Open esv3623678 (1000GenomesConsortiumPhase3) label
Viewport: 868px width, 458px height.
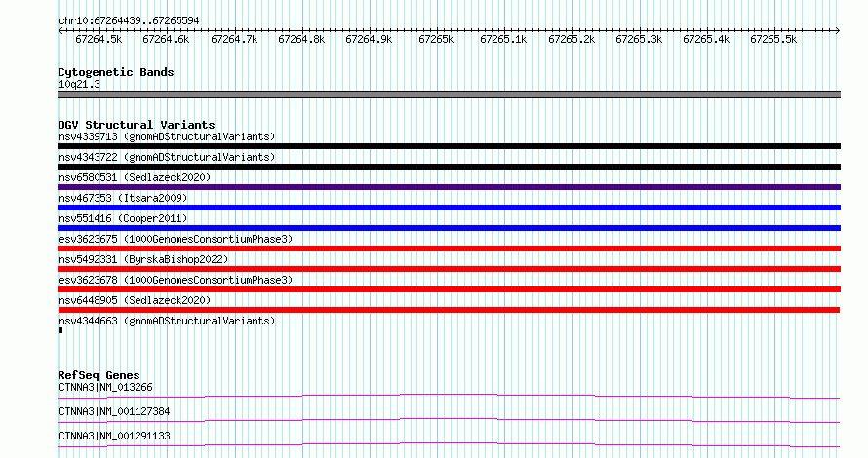176,280
